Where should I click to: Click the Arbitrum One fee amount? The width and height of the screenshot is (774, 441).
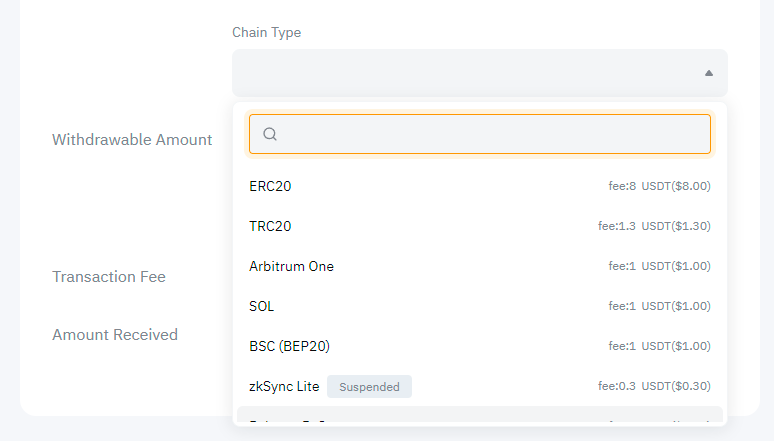click(x=659, y=266)
